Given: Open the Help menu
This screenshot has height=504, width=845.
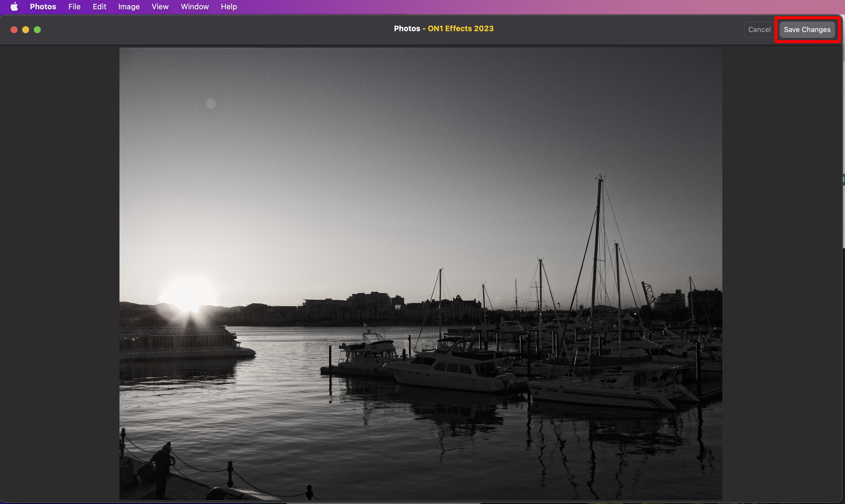Looking at the screenshot, I should (x=228, y=7).
